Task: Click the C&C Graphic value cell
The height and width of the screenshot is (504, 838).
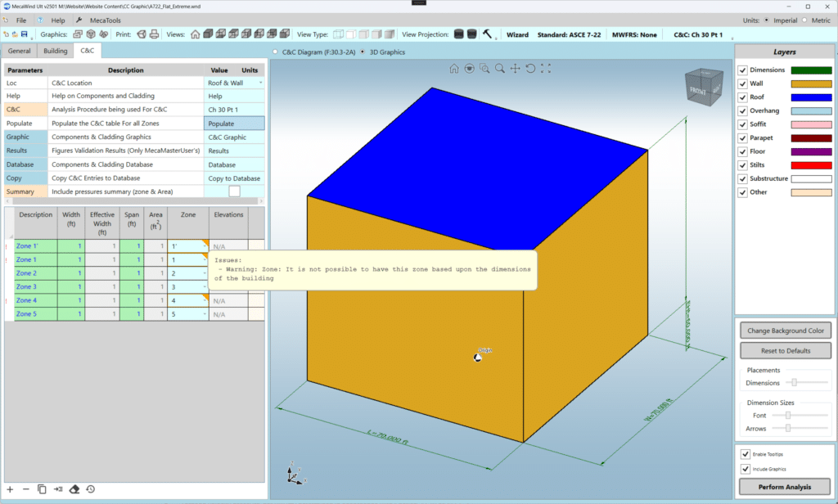Action: [x=234, y=137]
